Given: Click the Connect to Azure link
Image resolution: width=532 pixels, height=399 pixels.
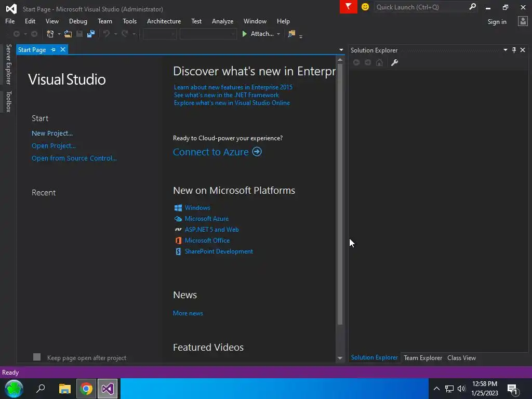Looking at the screenshot, I should (211, 152).
